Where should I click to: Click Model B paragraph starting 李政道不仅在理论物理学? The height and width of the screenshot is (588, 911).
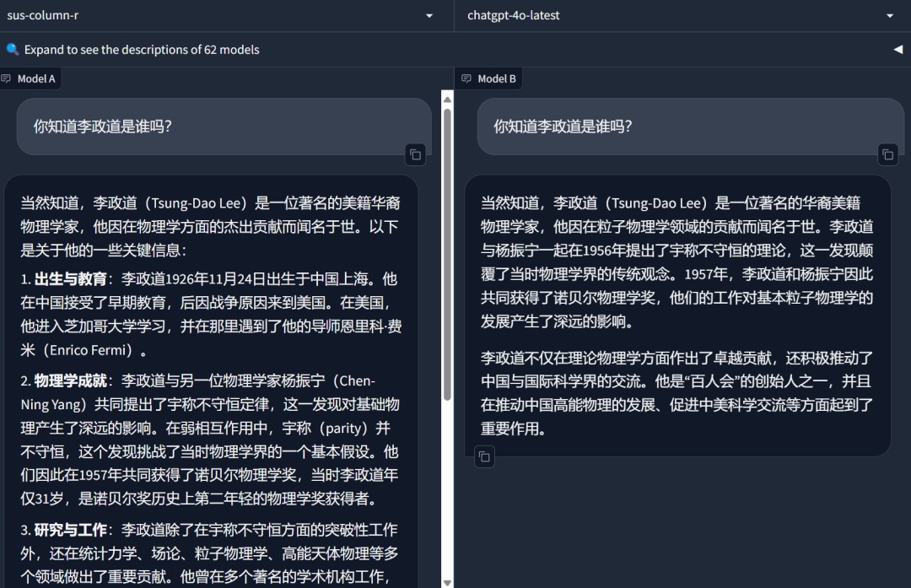(x=677, y=393)
